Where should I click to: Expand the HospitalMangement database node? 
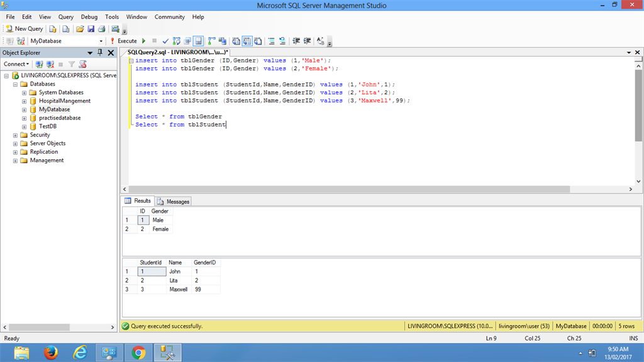click(25, 101)
